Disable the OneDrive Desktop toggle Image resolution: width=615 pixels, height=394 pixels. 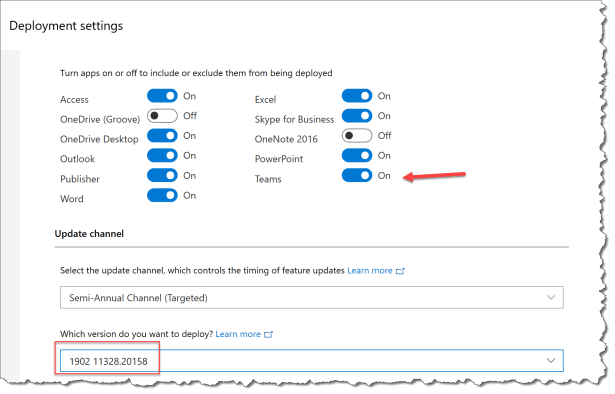162,136
